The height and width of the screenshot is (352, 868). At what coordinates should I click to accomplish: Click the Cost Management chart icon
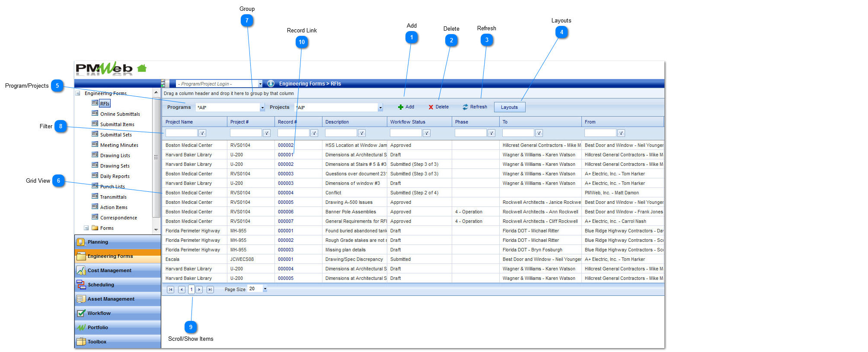click(x=81, y=270)
